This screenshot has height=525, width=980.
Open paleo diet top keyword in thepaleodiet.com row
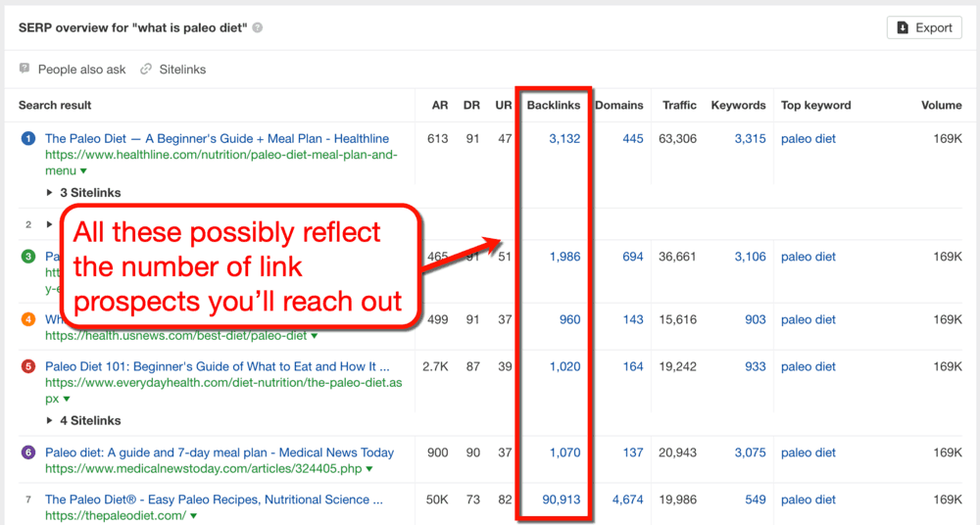click(x=808, y=500)
